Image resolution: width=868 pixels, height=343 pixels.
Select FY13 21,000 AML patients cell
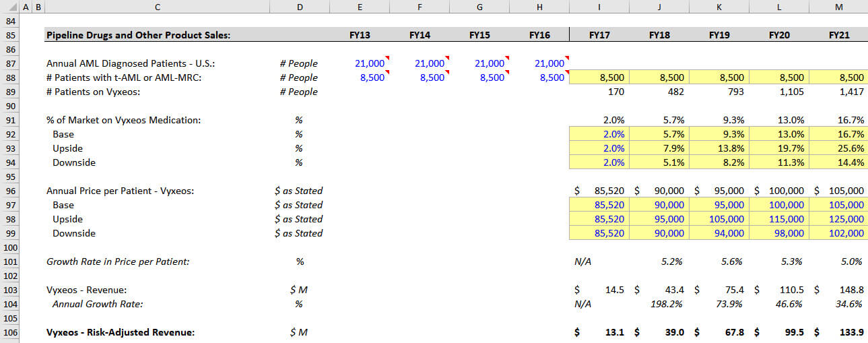point(360,63)
